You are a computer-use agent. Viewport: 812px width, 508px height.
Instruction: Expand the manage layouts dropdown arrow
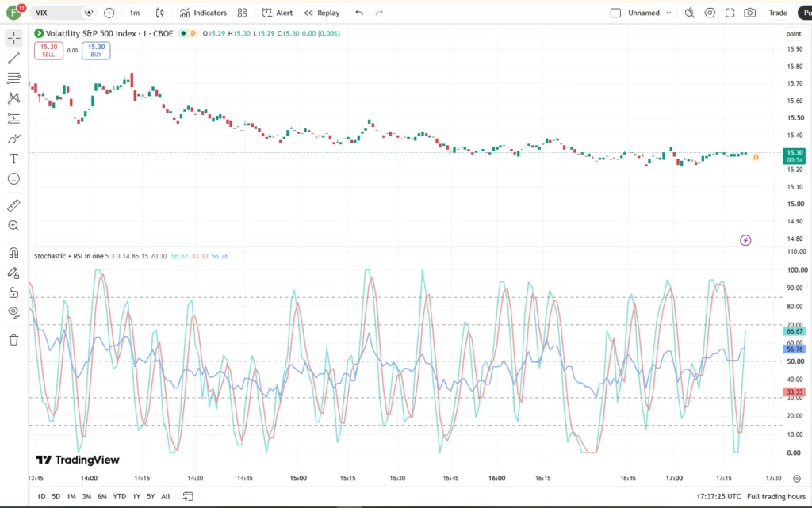point(668,13)
